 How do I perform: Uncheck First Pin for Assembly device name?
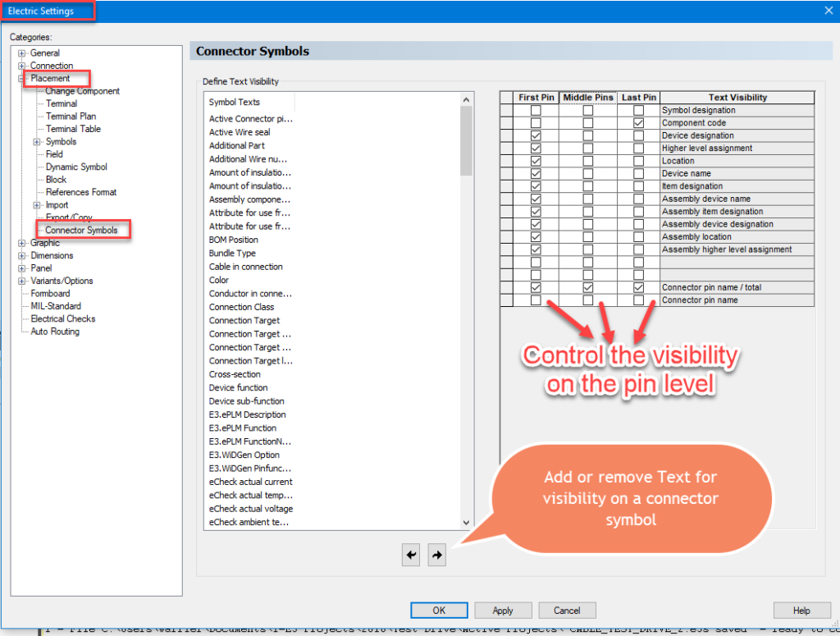point(536,198)
